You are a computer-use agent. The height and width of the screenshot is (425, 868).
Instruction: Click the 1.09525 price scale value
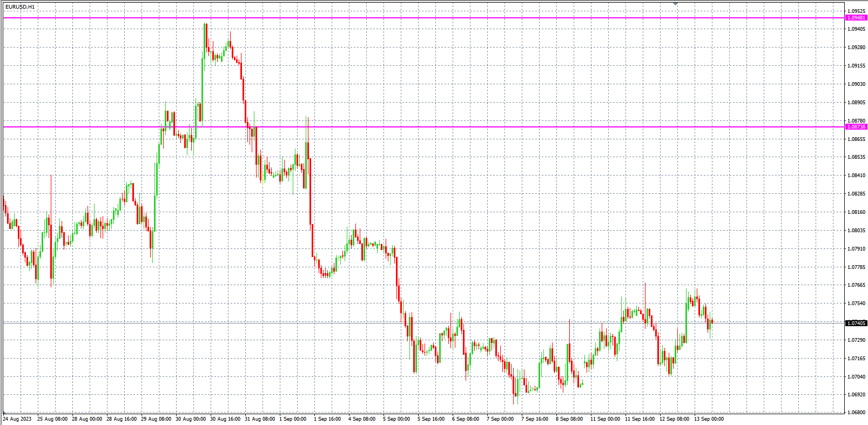click(856, 11)
